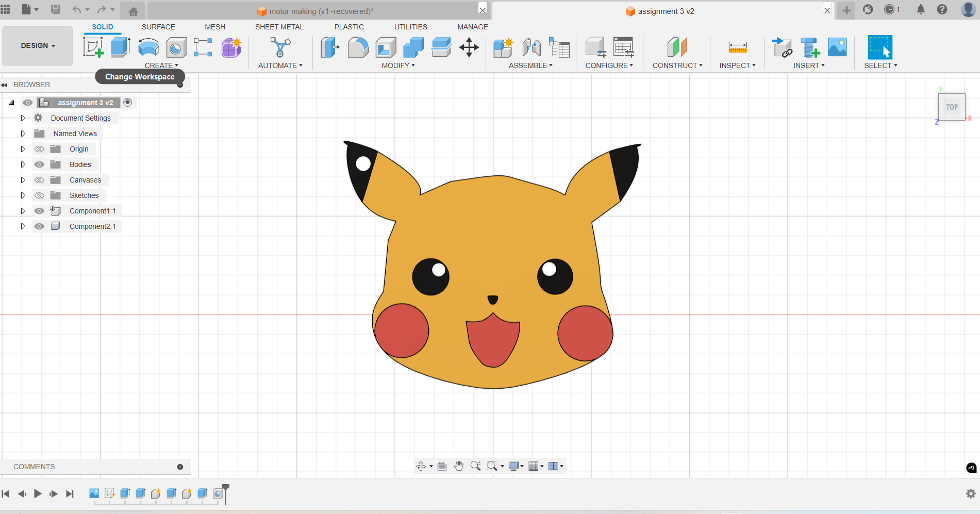The image size is (980, 514).
Task: Switch to the SHEET METAL tab
Action: pyautogui.click(x=279, y=27)
